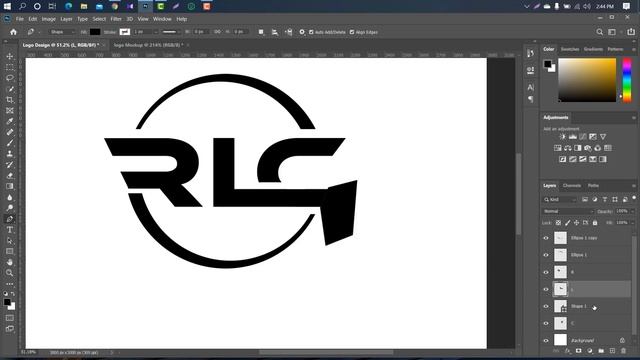Toggle lock all padlock in Layers panel
640x360 pixels.
tap(595, 223)
